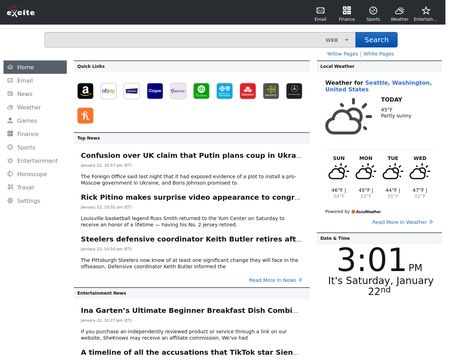Click the 'It's Saturday, January 22nd' text
This screenshot has height=360, width=450.
pyautogui.click(x=380, y=286)
